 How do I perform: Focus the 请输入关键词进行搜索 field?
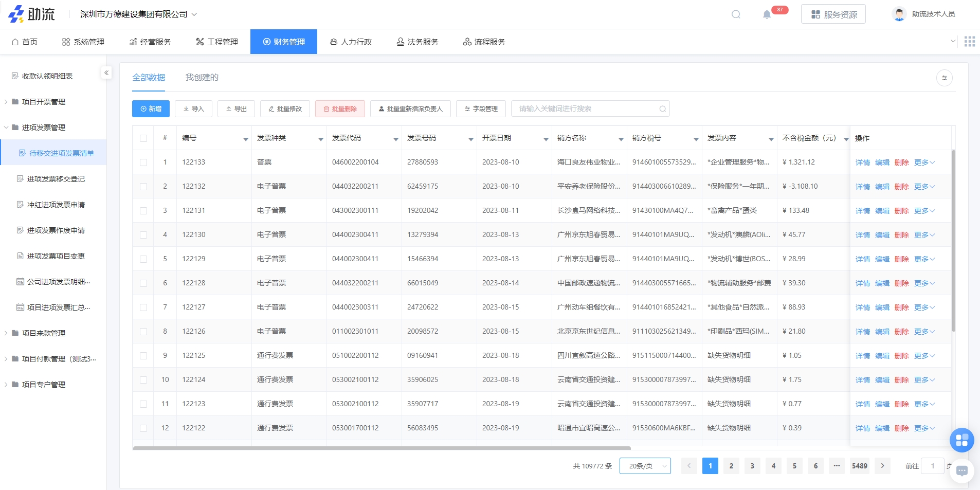pos(590,109)
